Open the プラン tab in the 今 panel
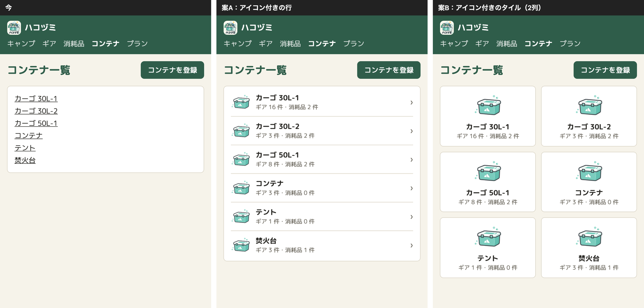644x308 pixels. tap(137, 44)
